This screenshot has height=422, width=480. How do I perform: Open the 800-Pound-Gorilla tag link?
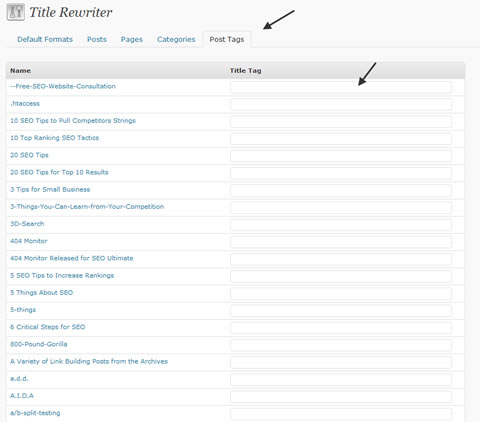point(39,344)
